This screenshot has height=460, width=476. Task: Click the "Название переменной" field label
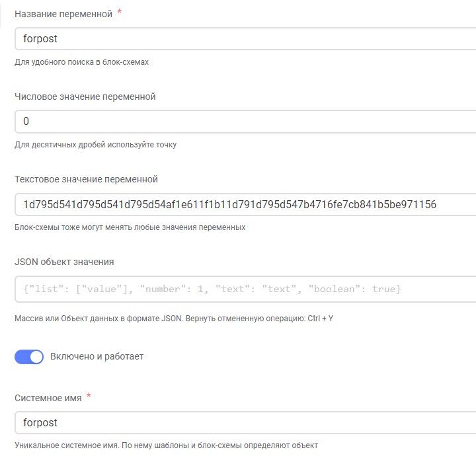pyautogui.click(x=63, y=14)
